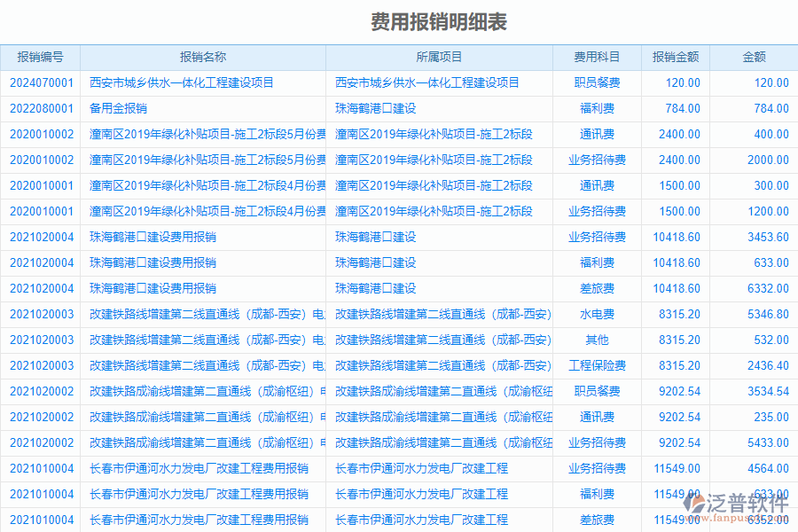798x532 pixels.
Task: Open project 西安市城乡供水一体化工程建设项目
Action: [428, 82]
